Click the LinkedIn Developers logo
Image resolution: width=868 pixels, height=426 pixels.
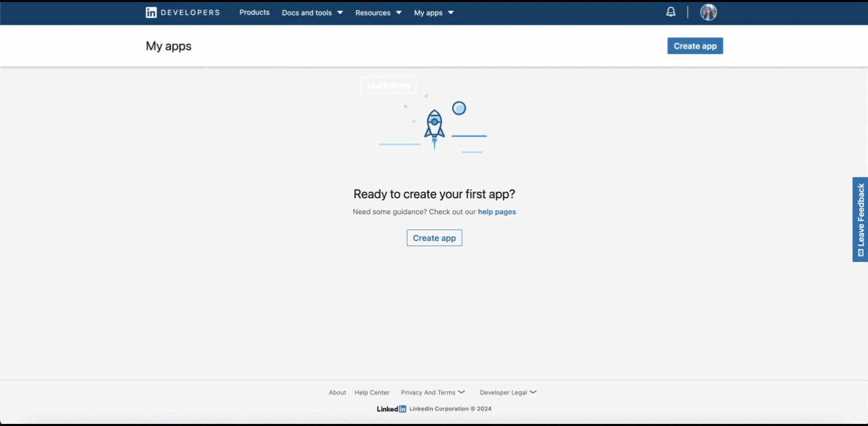pos(182,12)
